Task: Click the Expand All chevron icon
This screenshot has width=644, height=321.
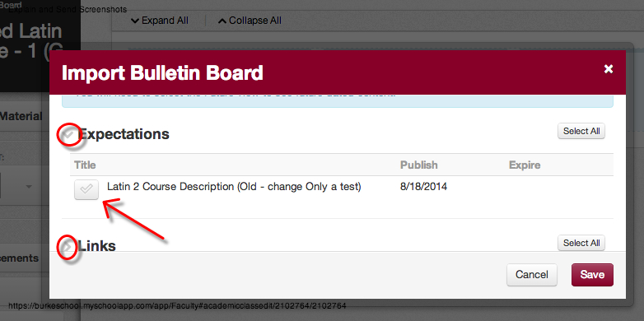Action: 135,21
